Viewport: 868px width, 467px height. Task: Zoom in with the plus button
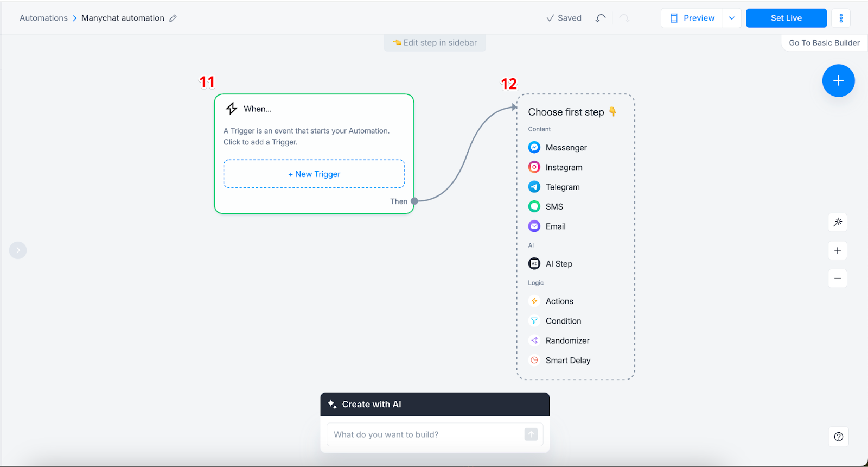(838, 250)
